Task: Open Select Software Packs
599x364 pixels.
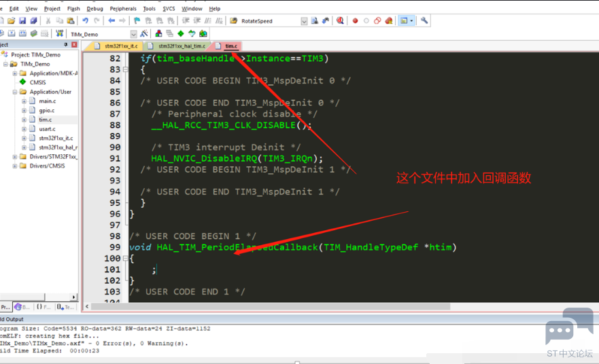Action: (x=192, y=33)
